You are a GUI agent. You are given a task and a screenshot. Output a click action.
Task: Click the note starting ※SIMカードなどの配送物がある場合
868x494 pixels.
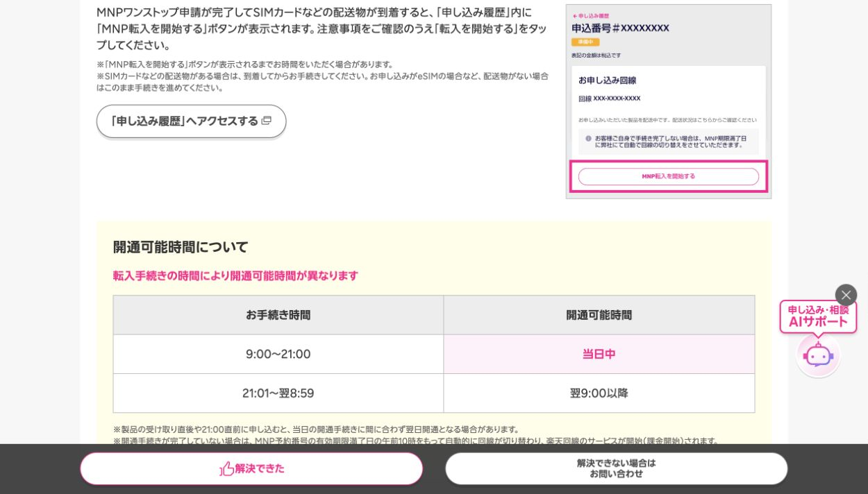322,82
